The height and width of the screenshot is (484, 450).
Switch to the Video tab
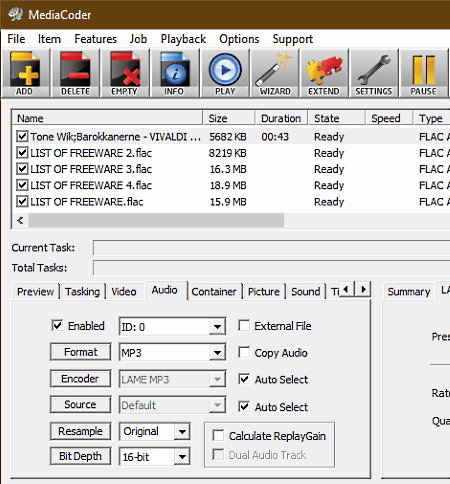[124, 292]
